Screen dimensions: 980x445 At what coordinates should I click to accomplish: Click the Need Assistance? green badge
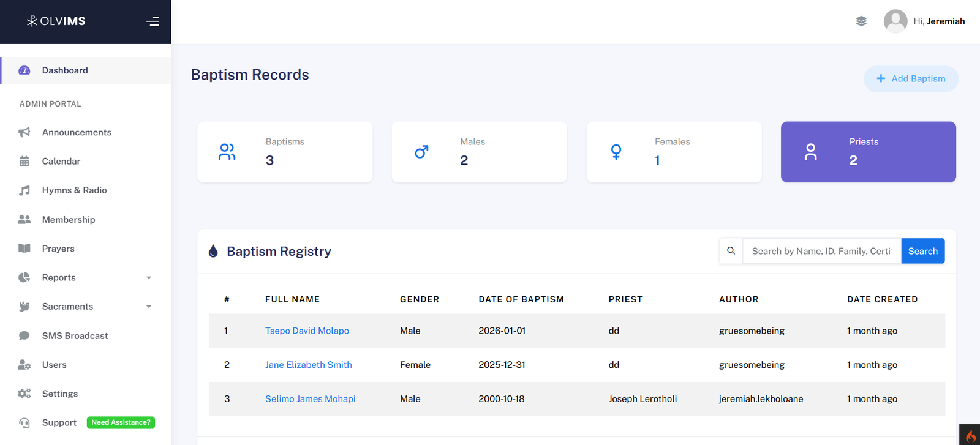click(121, 422)
